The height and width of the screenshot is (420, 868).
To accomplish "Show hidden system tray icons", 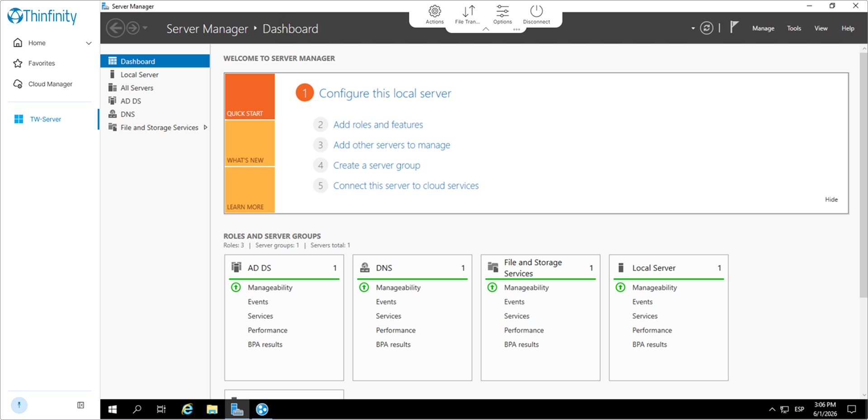I will coord(772,409).
